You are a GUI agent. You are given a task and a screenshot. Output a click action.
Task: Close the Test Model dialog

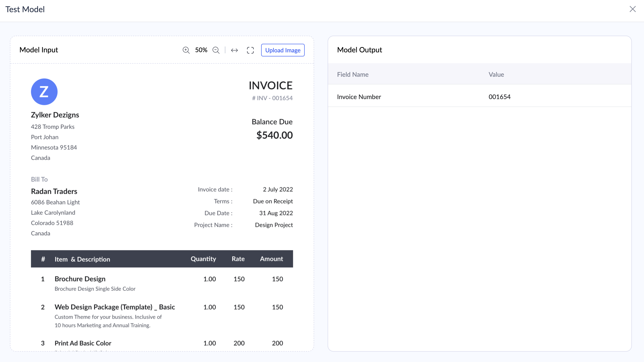pos(633,9)
